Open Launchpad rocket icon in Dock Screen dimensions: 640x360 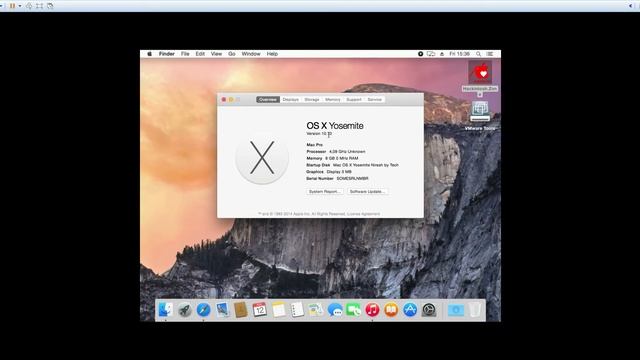(184, 310)
